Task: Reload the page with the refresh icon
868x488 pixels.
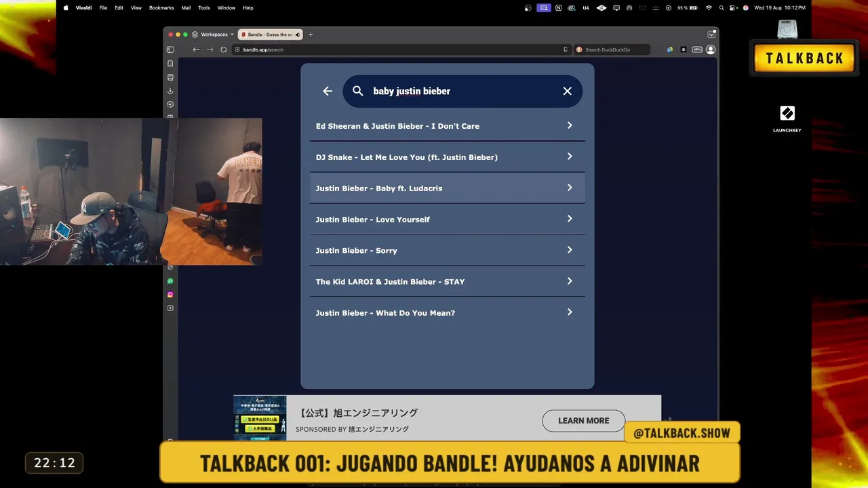Action: 224,49
